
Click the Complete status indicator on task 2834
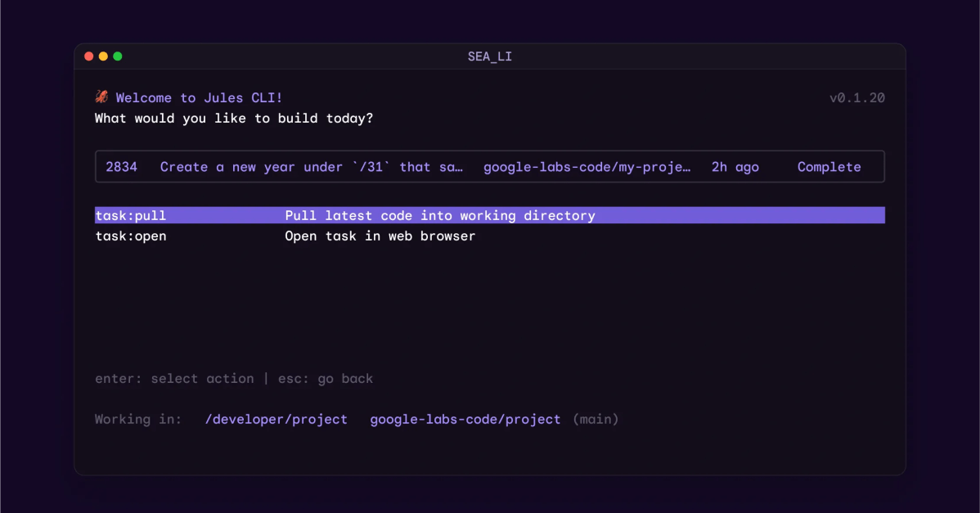[x=829, y=167]
